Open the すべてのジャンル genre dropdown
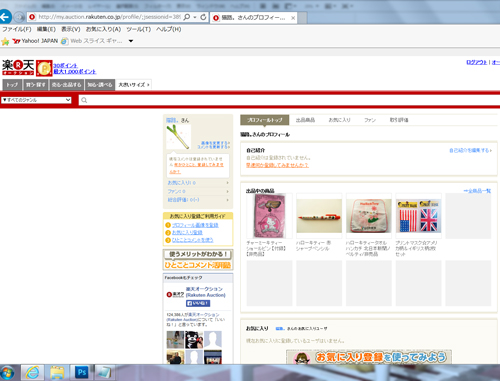This screenshot has width=500, height=381. coord(36,100)
